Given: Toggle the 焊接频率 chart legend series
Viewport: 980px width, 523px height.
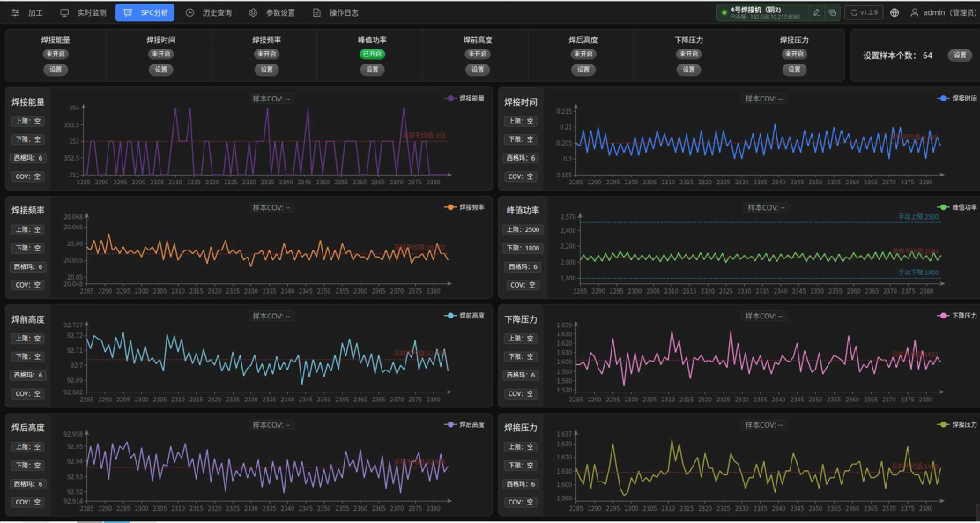Looking at the screenshot, I should click(464, 207).
